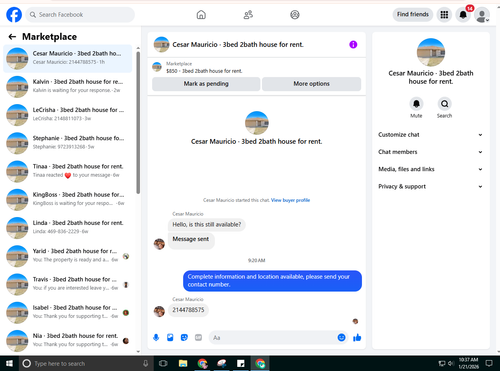Viewport: 500px width, 371px height.
Task: Click the Search Facebook field
Action: pyautogui.click(x=80, y=15)
